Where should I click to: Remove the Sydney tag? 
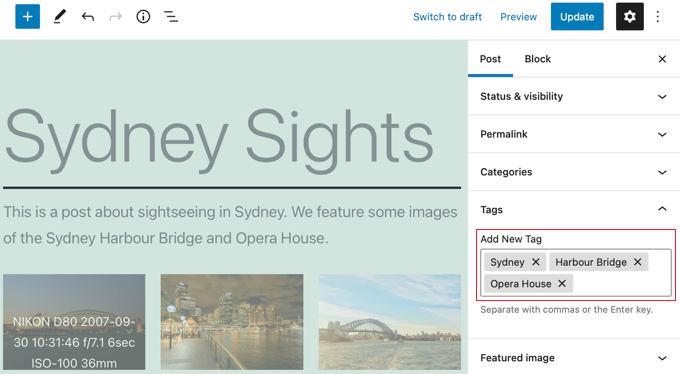click(x=536, y=262)
